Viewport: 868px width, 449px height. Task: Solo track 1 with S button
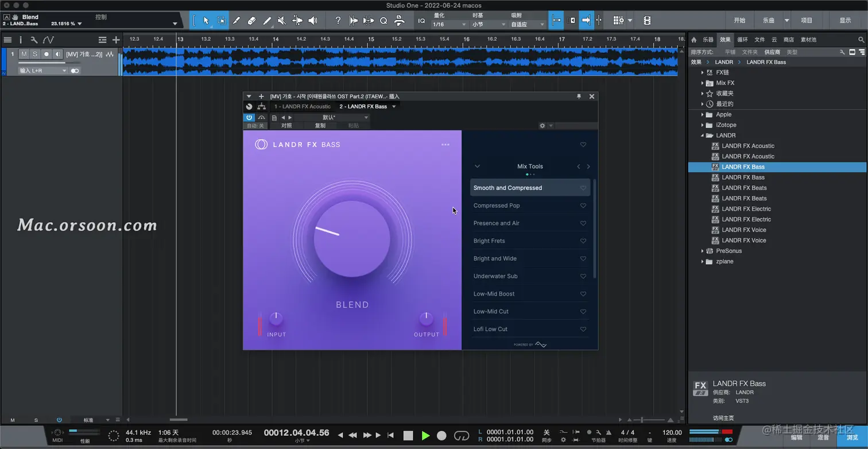[x=35, y=54]
